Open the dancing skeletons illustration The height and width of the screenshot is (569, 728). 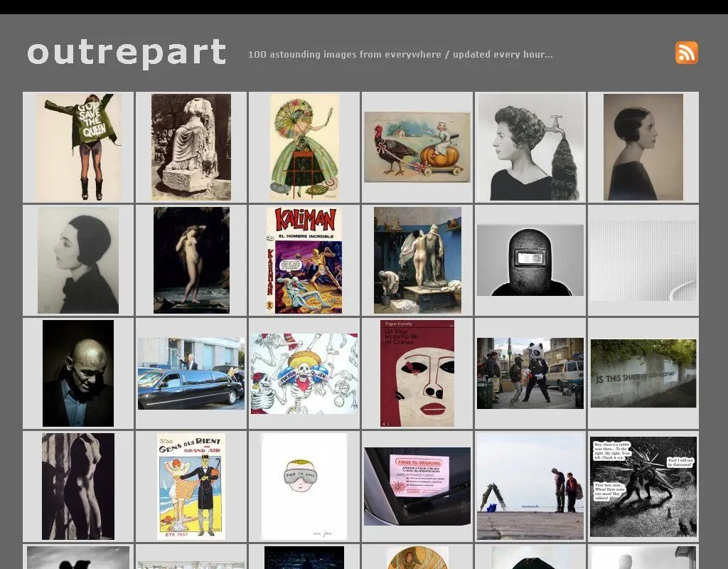[x=304, y=373]
